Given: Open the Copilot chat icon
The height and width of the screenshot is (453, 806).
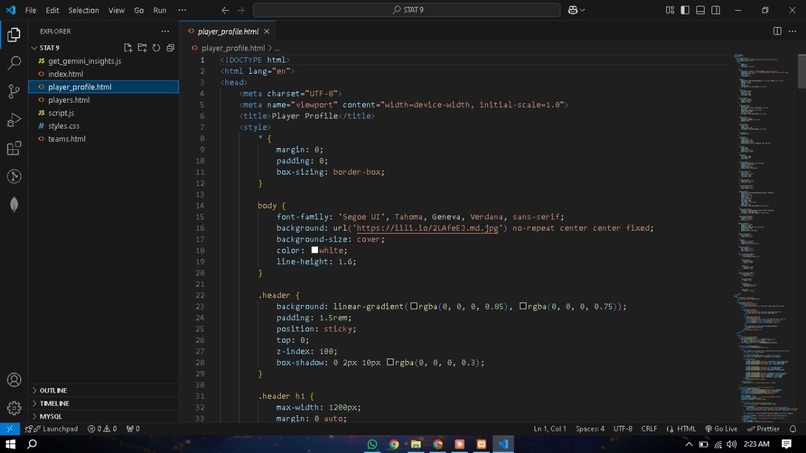Looking at the screenshot, I should (x=573, y=10).
